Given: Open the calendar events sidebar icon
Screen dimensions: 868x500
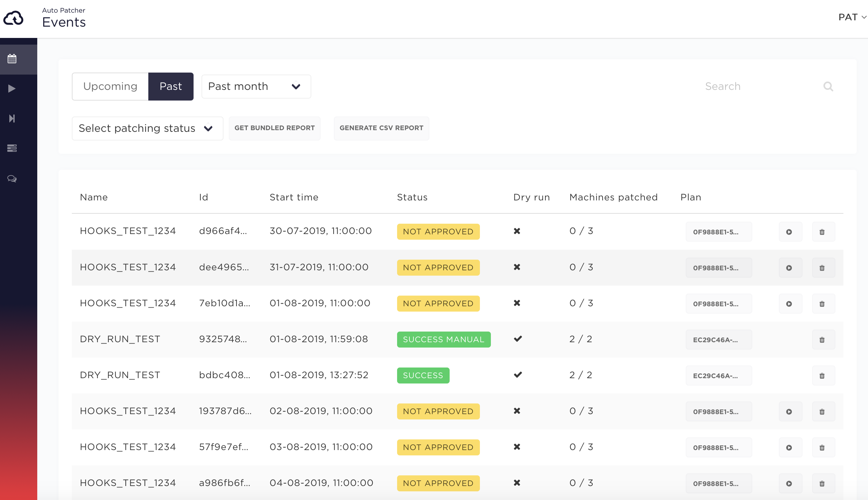Looking at the screenshot, I should coord(12,59).
